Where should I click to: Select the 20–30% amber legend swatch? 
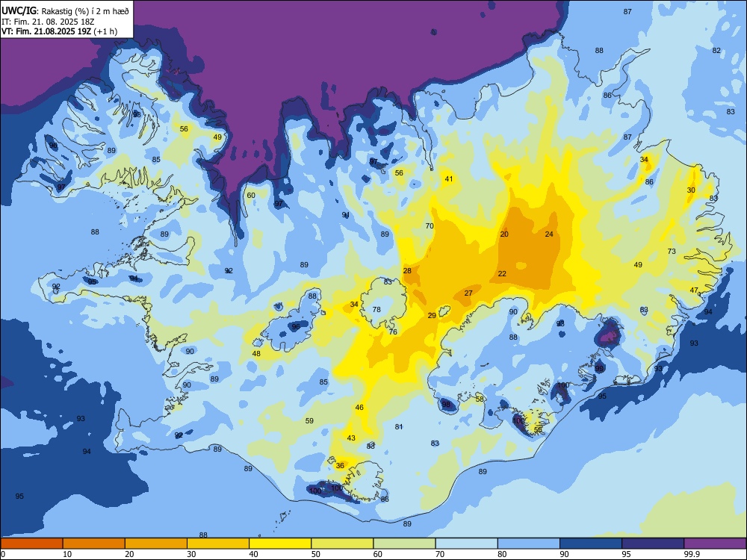pyautogui.click(x=156, y=544)
